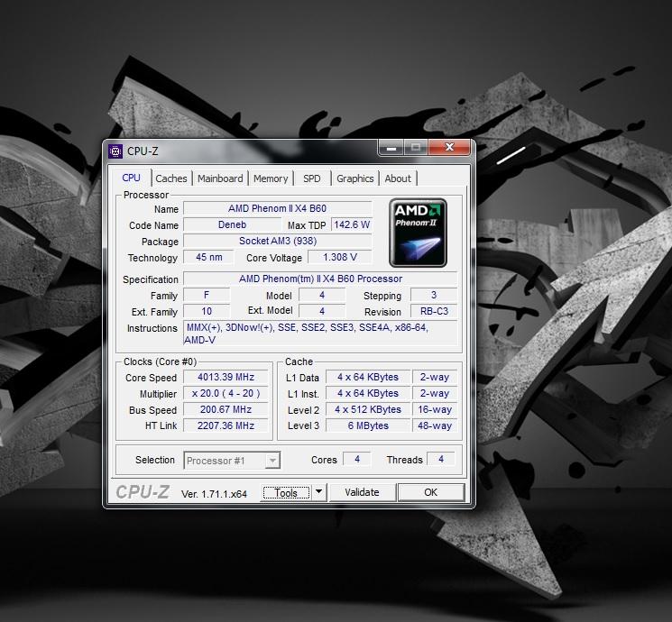Click the Specification field text

point(320,279)
